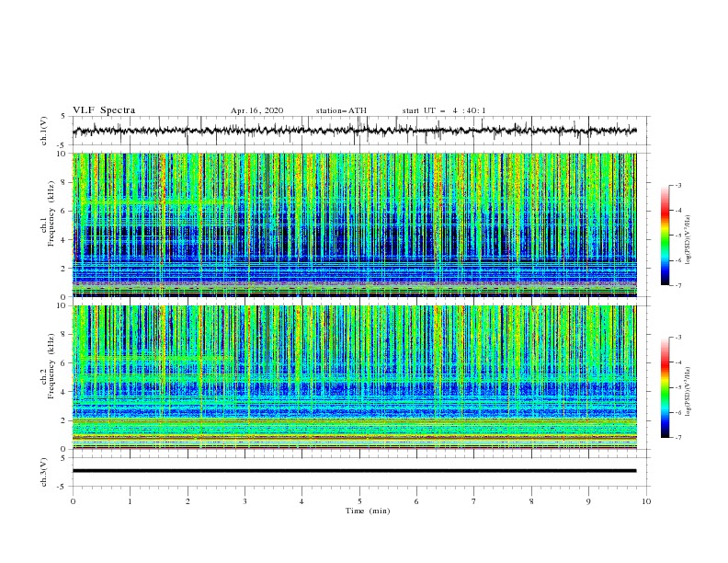Click the ch.1 PSD color scale bar
728x563 pixels.
tap(665, 236)
